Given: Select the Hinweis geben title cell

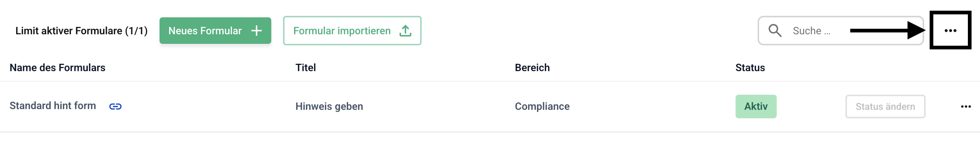Looking at the screenshot, I should [329, 107].
